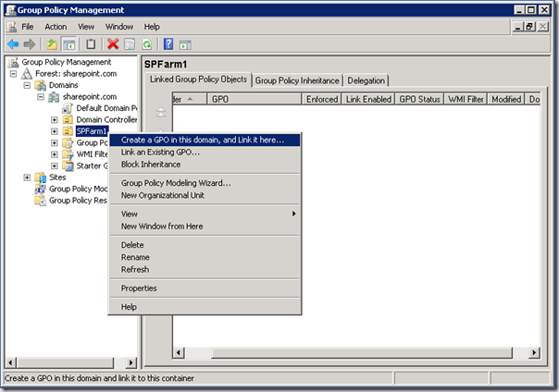Expand the SPFarm1 node
The height and width of the screenshot is (392, 559).
click(55, 131)
